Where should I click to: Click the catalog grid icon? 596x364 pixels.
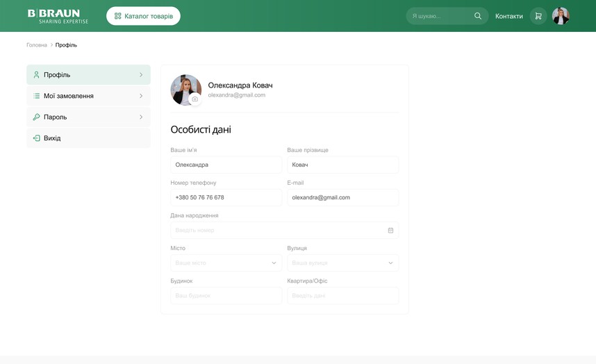118,16
